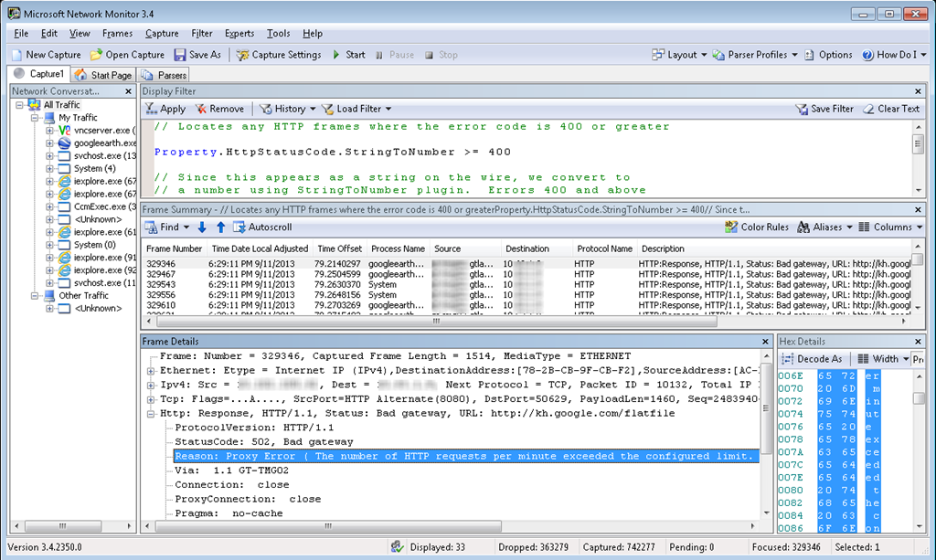
Task: Click the Clear Text button
Action: [x=891, y=109]
